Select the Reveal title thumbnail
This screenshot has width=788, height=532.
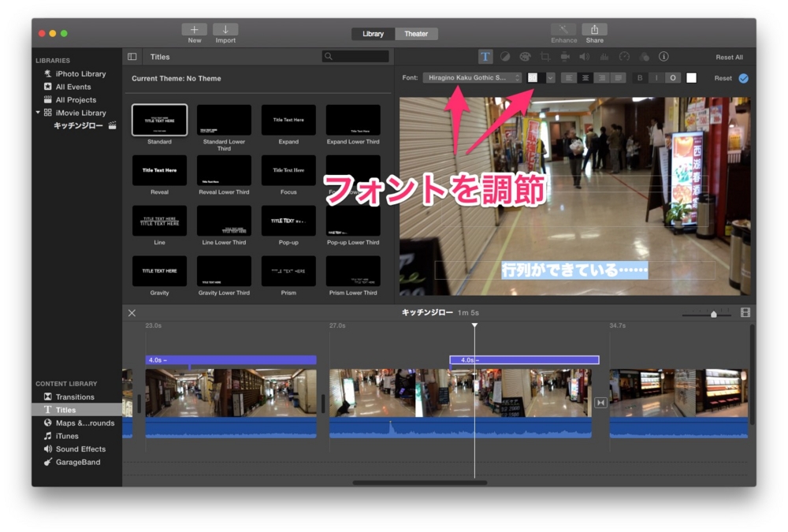159,170
